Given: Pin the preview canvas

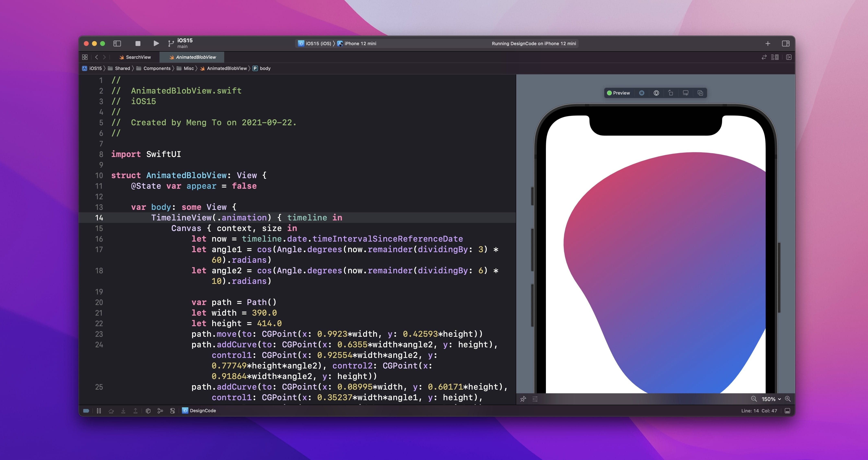Looking at the screenshot, I should pos(523,399).
